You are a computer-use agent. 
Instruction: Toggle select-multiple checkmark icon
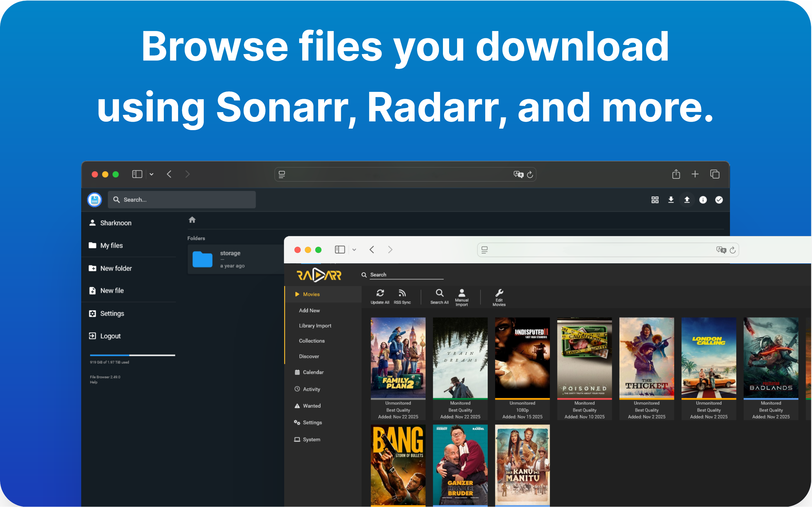(719, 200)
